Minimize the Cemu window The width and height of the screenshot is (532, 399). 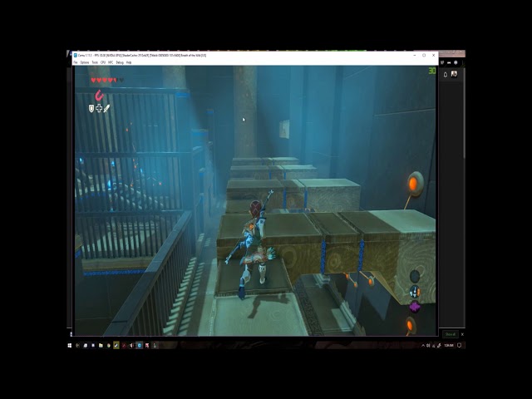415,56
